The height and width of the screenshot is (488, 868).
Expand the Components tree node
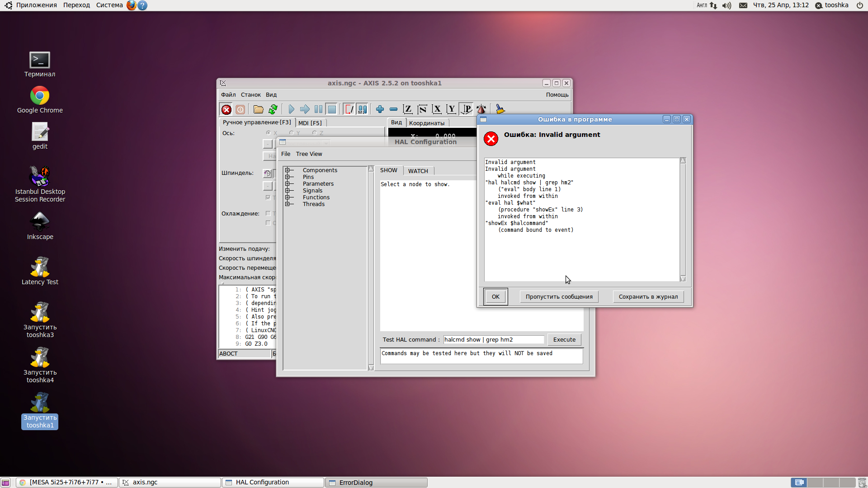click(x=288, y=170)
